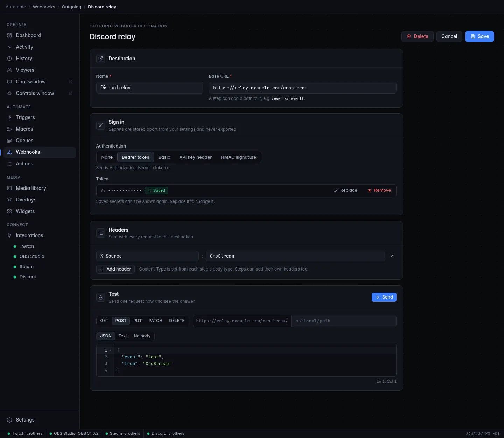
Task: Click the Integrations plug icon
Action: (x=9, y=235)
